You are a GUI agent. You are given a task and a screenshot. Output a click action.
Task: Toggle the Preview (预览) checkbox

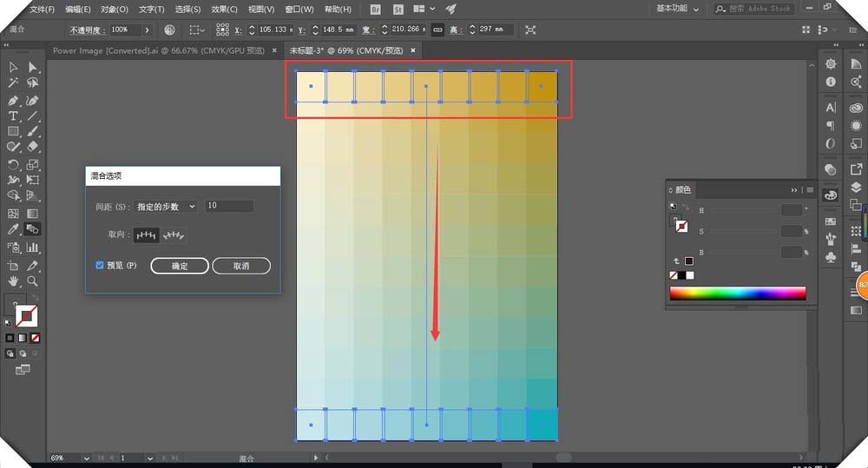[100, 266]
